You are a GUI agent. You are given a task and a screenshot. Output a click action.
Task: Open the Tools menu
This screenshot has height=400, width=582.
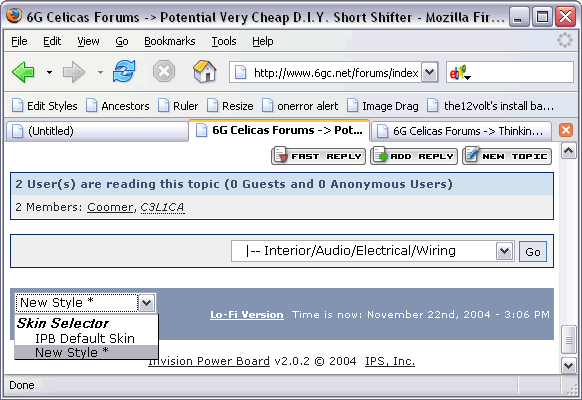pos(224,41)
